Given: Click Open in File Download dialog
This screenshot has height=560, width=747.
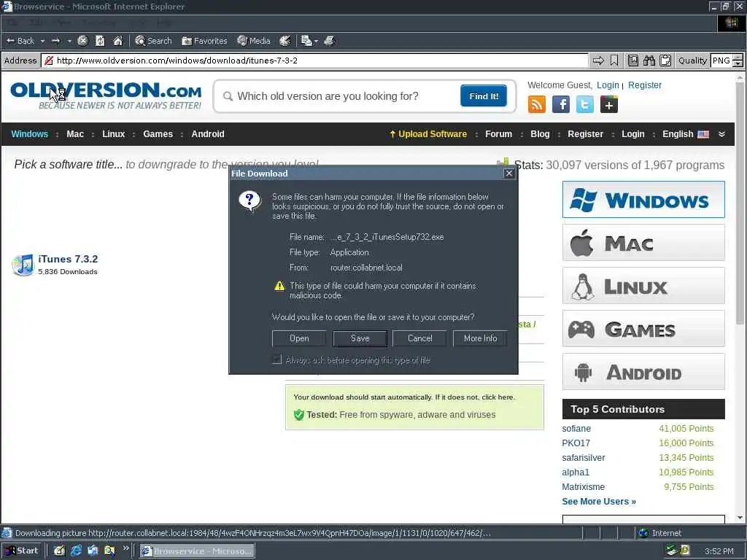Looking at the screenshot, I should pyautogui.click(x=299, y=338).
